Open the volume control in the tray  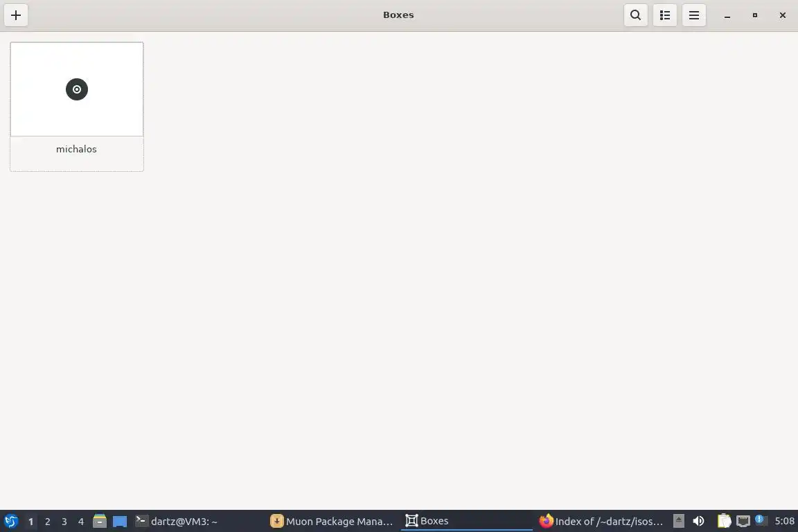[x=698, y=521]
